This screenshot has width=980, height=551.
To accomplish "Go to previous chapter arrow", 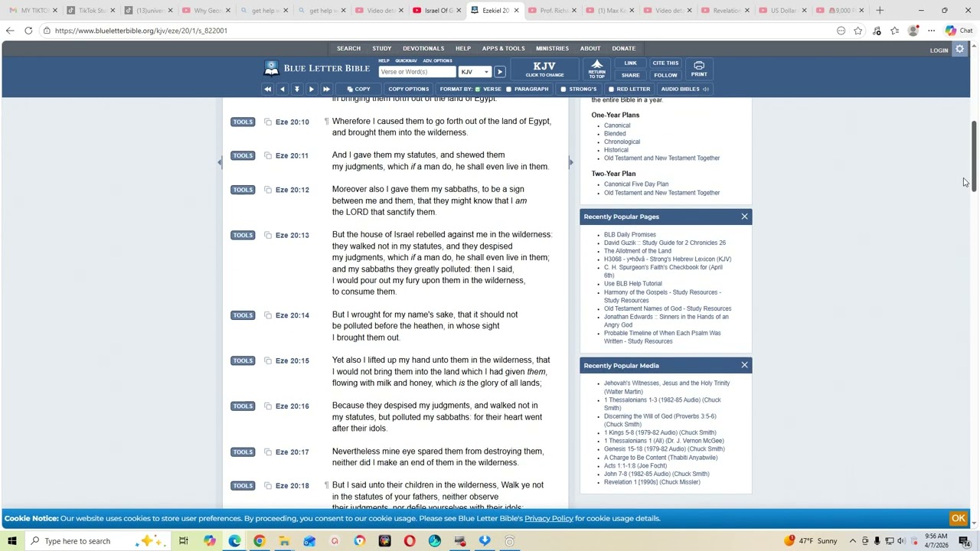I will (x=283, y=90).
